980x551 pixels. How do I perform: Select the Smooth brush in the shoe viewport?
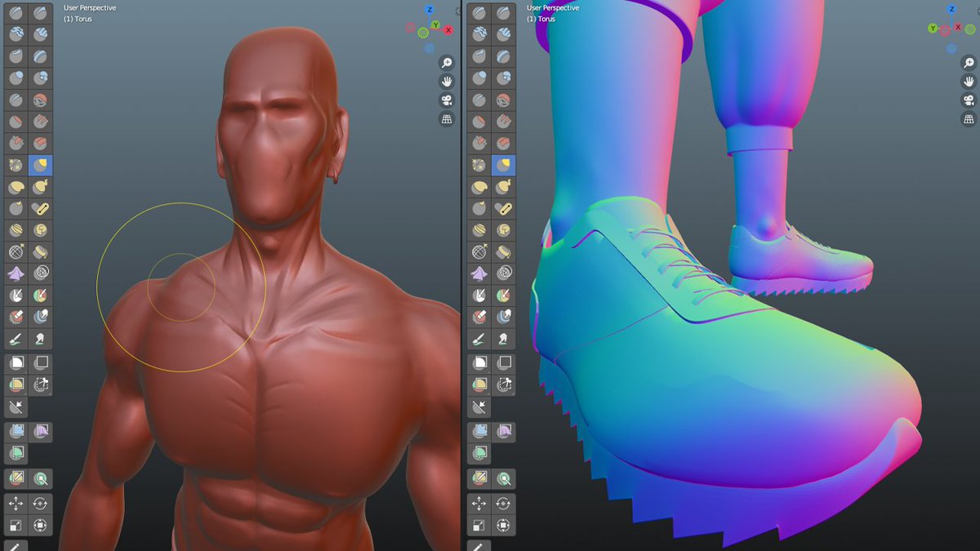tap(503, 100)
